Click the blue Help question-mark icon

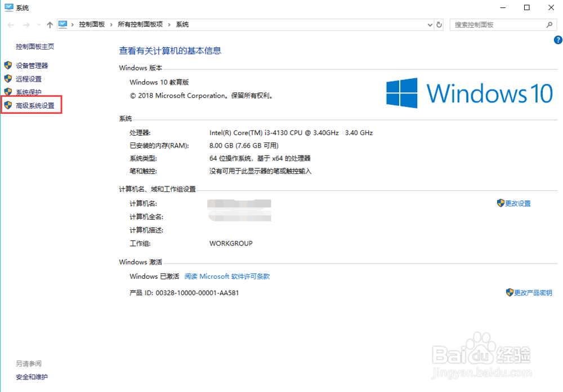558,39
